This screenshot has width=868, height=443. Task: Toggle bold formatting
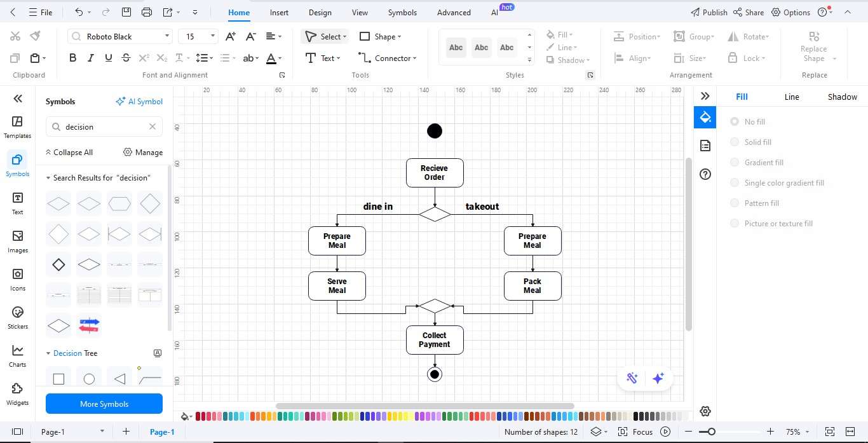(x=72, y=58)
